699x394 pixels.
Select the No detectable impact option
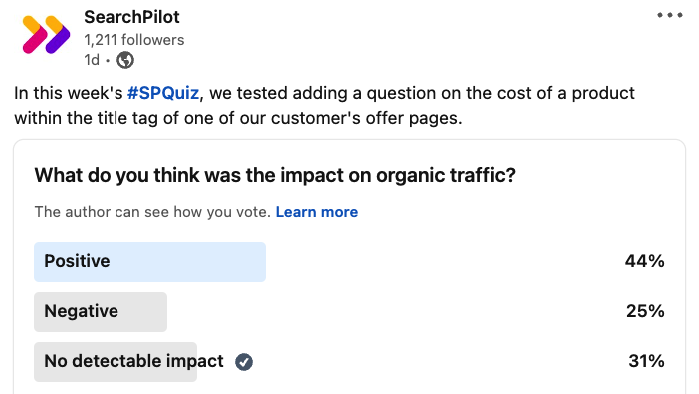coord(349,361)
